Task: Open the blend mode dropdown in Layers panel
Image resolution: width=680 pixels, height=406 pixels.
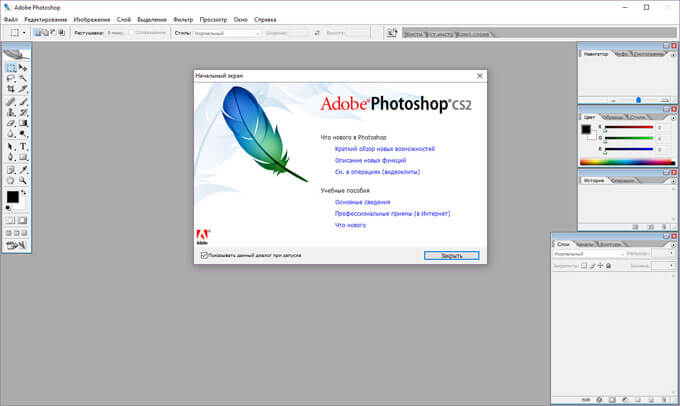Action: pos(589,254)
